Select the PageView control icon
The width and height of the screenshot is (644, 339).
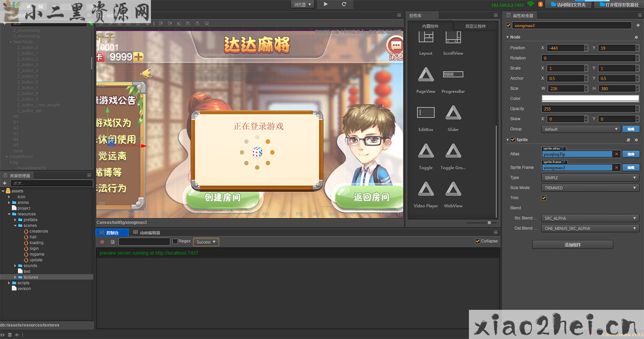(426, 75)
